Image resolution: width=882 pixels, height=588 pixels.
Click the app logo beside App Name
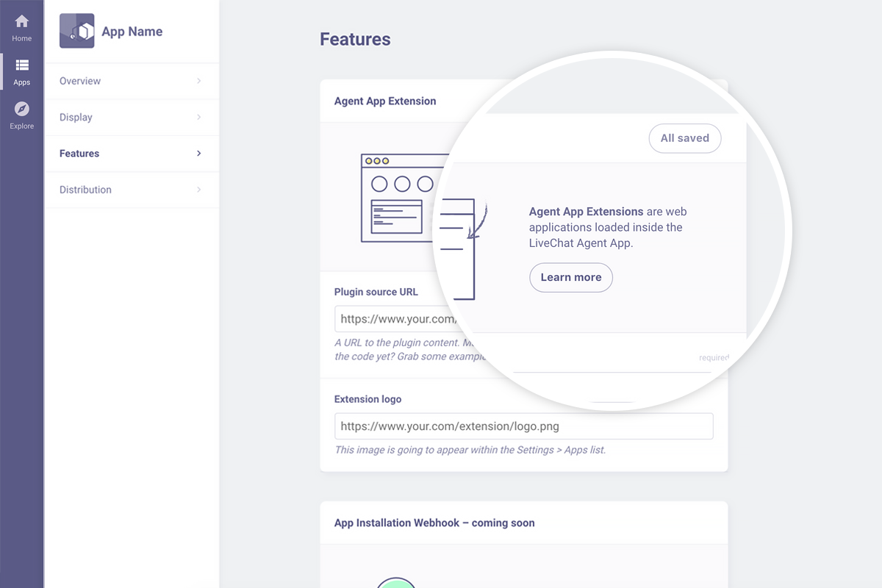click(x=76, y=32)
